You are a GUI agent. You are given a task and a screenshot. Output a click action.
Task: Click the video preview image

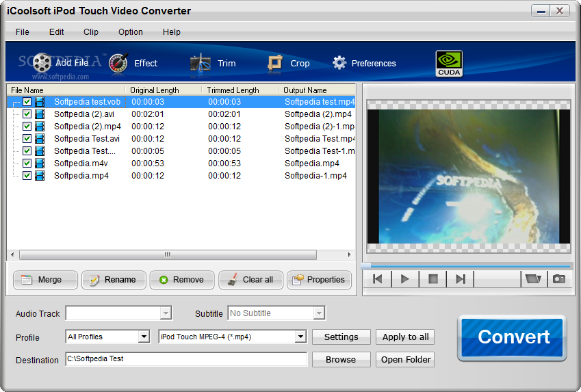pos(469,177)
